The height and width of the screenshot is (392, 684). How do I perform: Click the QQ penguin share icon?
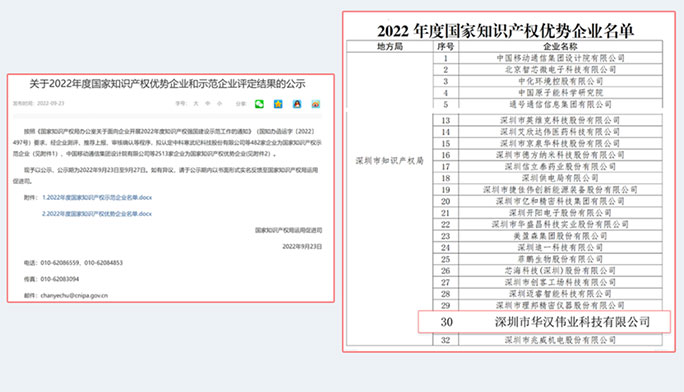pyautogui.click(x=297, y=104)
